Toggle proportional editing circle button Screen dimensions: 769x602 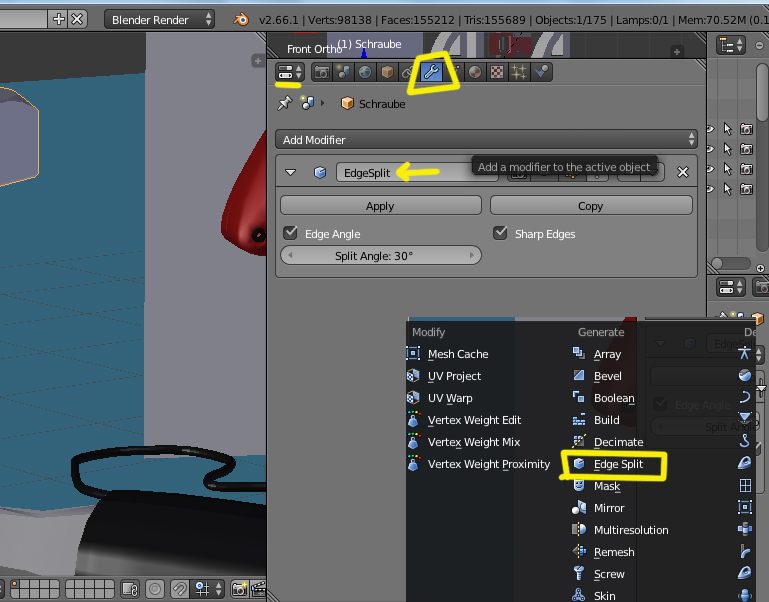point(155,589)
